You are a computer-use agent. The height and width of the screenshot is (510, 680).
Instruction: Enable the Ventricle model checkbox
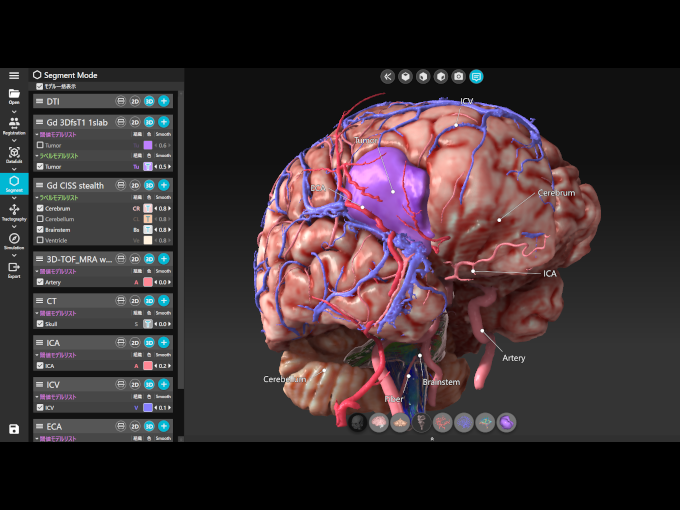point(40,240)
